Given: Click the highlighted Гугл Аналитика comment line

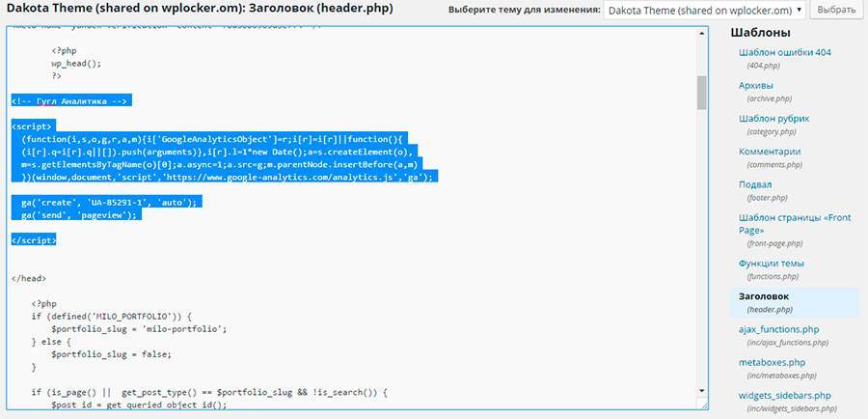Looking at the screenshot, I should click(x=71, y=100).
